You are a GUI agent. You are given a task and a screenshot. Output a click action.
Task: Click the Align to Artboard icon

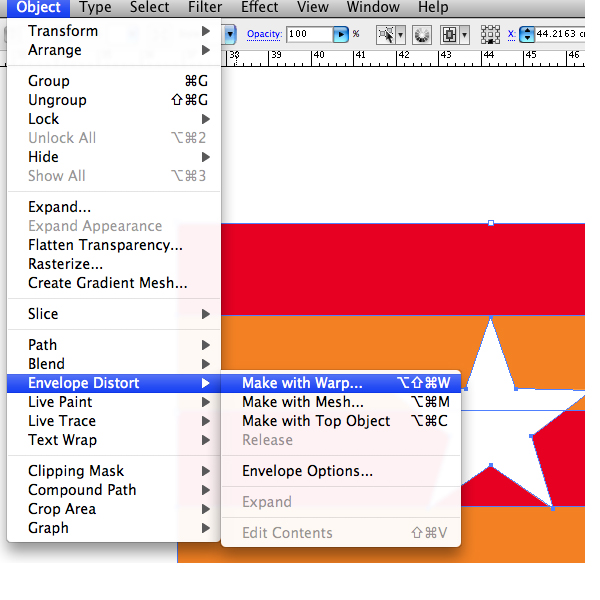click(449, 35)
